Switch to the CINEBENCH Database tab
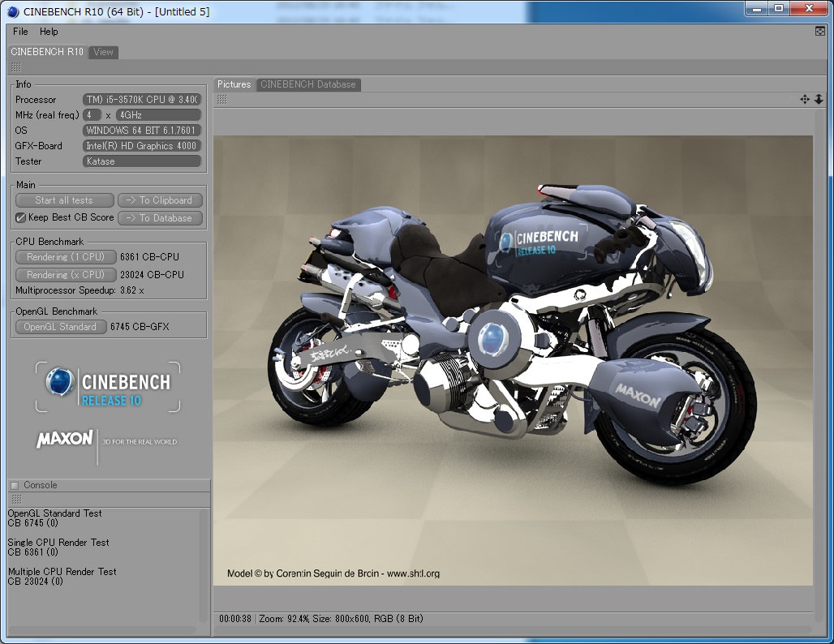The width and height of the screenshot is (834, 644). (307, 84)
